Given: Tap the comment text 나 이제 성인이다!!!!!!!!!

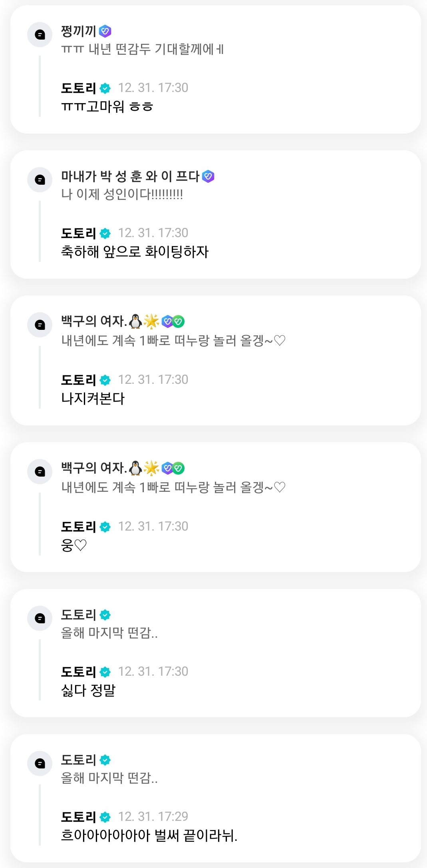Looking at the screenshot, I should [122, 194].
